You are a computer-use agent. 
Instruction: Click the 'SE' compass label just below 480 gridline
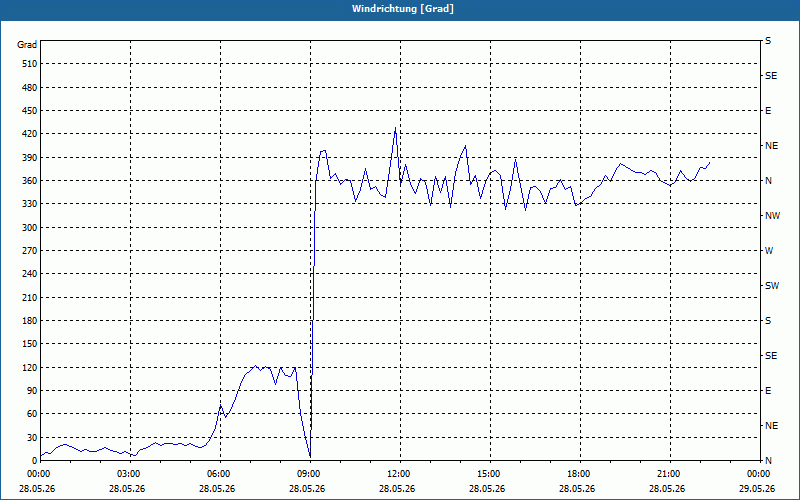click(x=771, y=76)
